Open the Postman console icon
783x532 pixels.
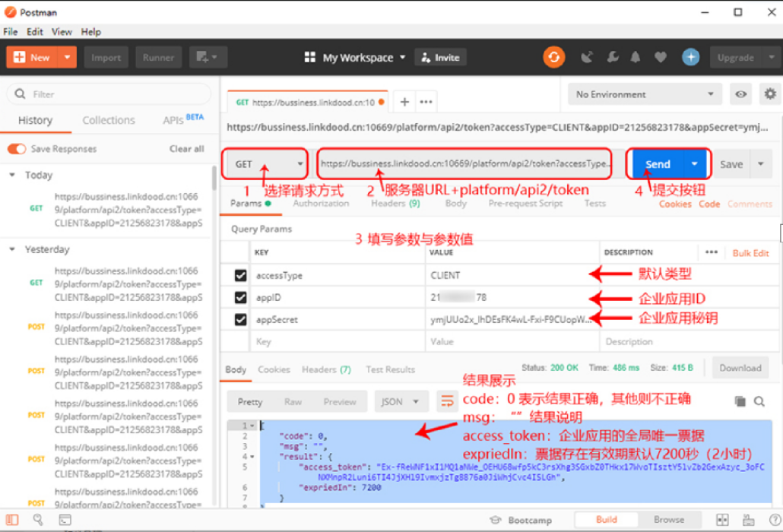click(65, 520)
